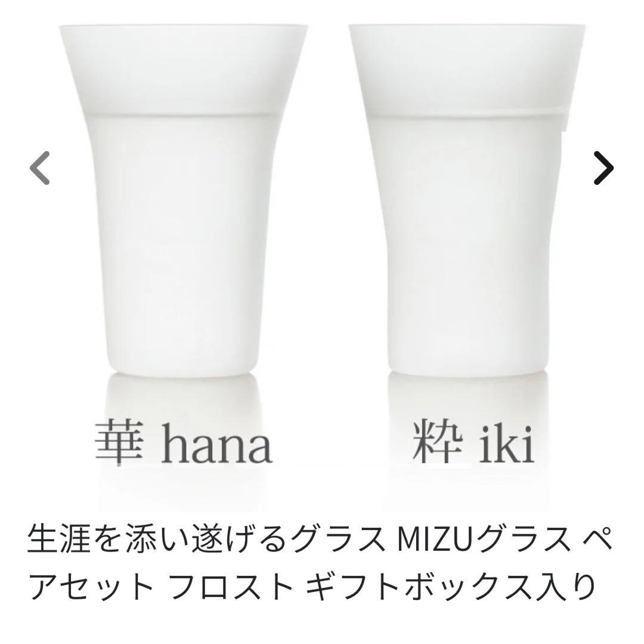Image resolution: width=644 pixels, height=644 pixels.
Task: Click the phrase "生涯を添い遂げるグラス"
Action: pyautogui.click(x=202, y=540)
